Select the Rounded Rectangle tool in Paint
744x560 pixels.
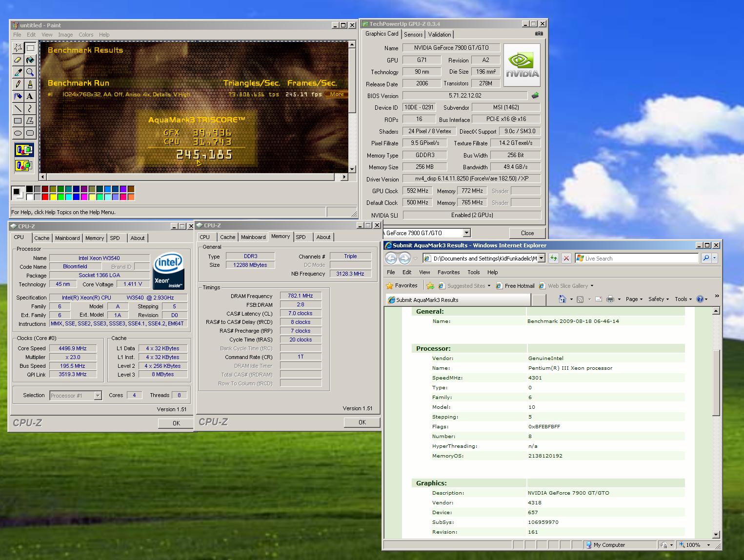30,133
